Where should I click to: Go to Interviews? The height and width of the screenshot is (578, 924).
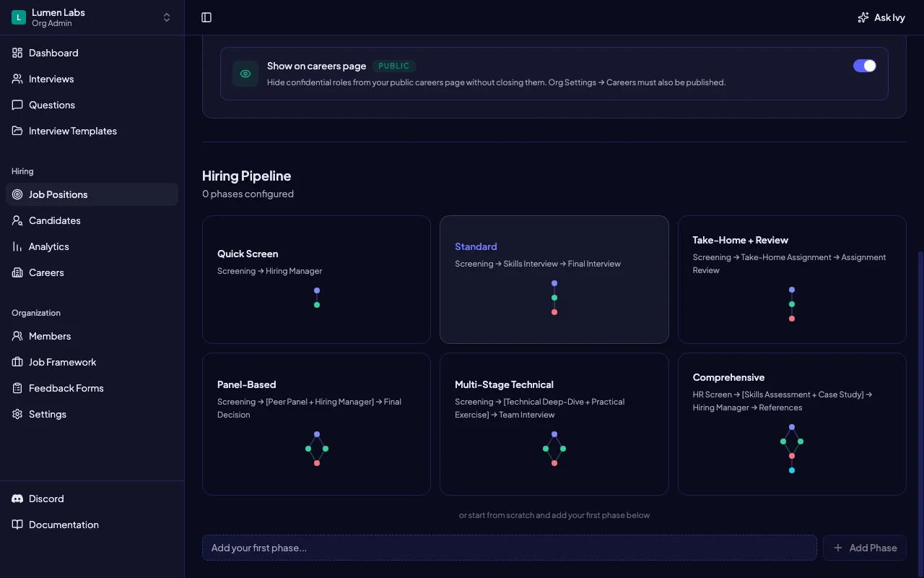click(x=92, y=79)
